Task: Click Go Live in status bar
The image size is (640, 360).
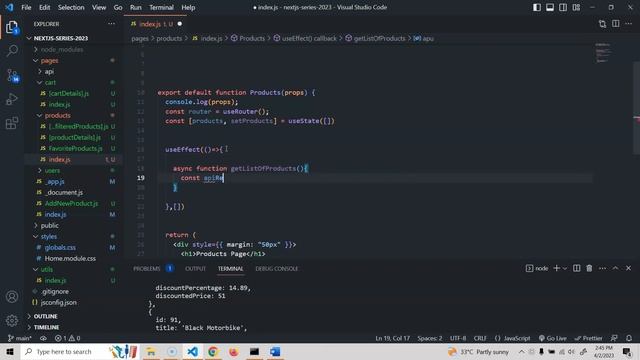Action: (x=553, y=338)
